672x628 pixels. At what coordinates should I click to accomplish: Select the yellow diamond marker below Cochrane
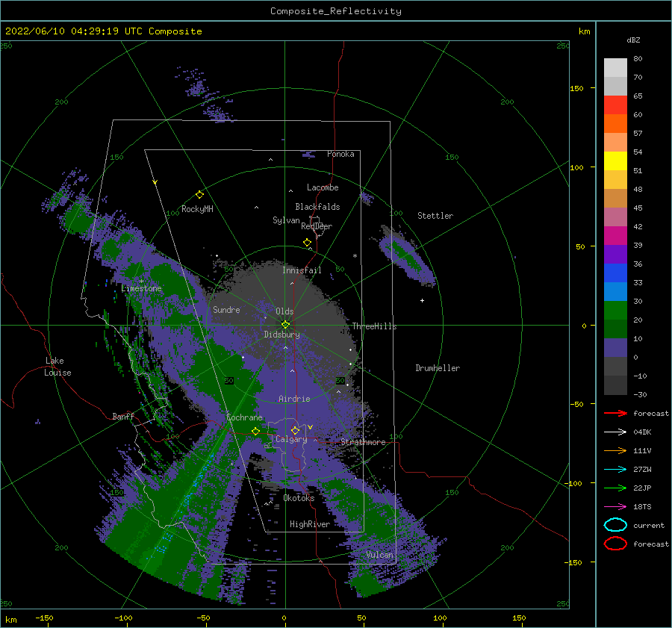pyautogui.click(x=255, y=431)
